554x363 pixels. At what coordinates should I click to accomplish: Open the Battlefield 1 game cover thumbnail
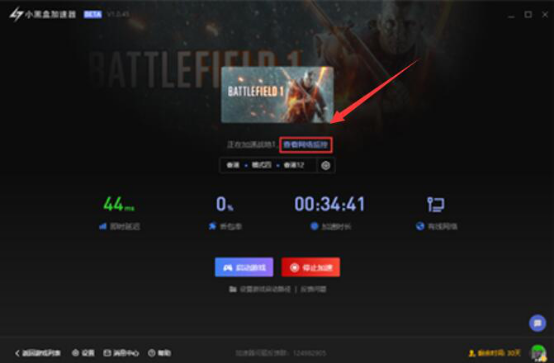[x=277, y=94]
